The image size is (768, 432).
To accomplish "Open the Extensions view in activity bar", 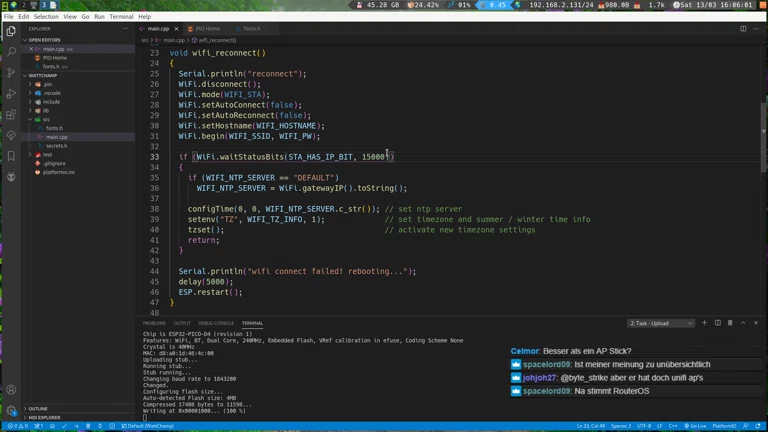I will tap(11, 114).
